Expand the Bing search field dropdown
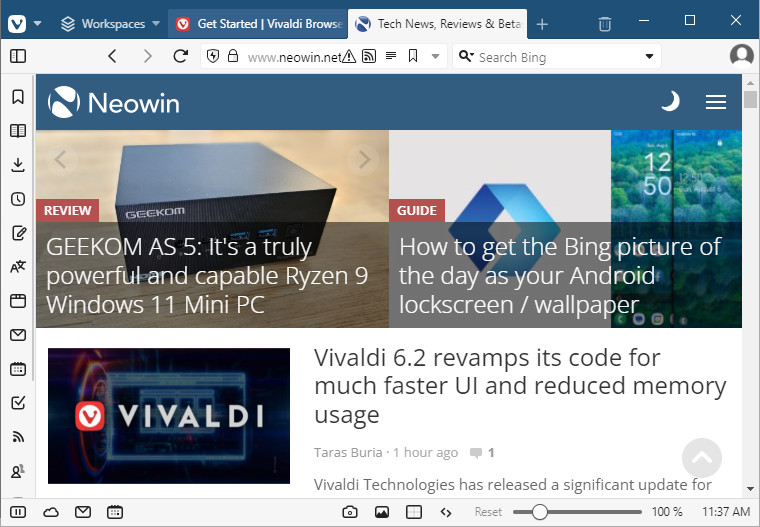 click(649, 57)
